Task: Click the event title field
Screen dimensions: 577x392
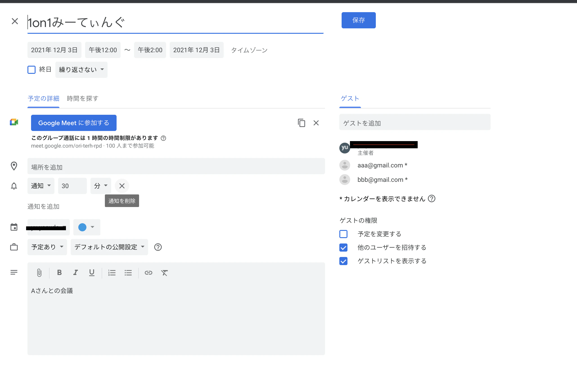Action: coord(176,22)
